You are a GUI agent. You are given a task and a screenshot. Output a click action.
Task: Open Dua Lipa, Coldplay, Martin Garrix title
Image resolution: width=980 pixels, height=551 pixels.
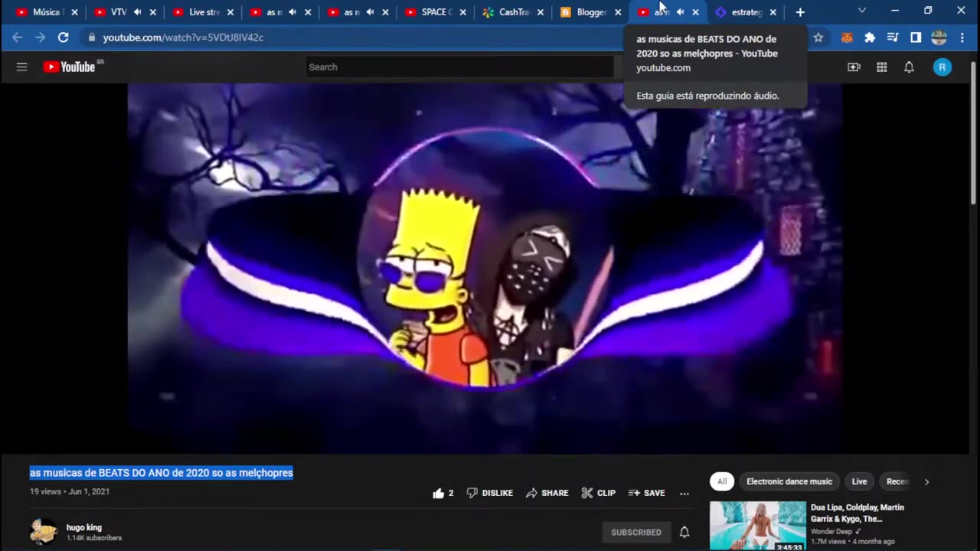857,513
